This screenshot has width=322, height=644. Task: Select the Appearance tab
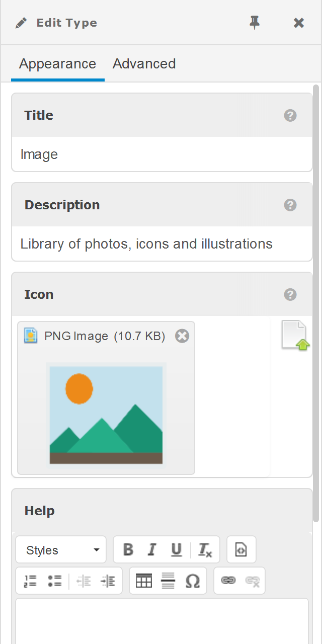tap(57, 64)
